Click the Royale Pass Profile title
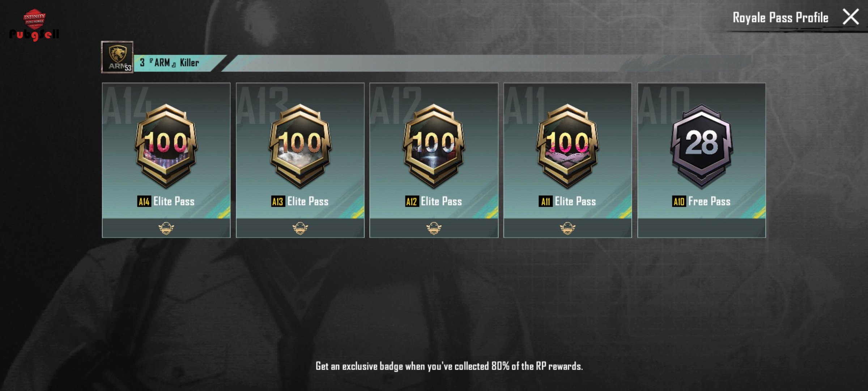Viewport: 868px width, 391px height. point(780,17)
